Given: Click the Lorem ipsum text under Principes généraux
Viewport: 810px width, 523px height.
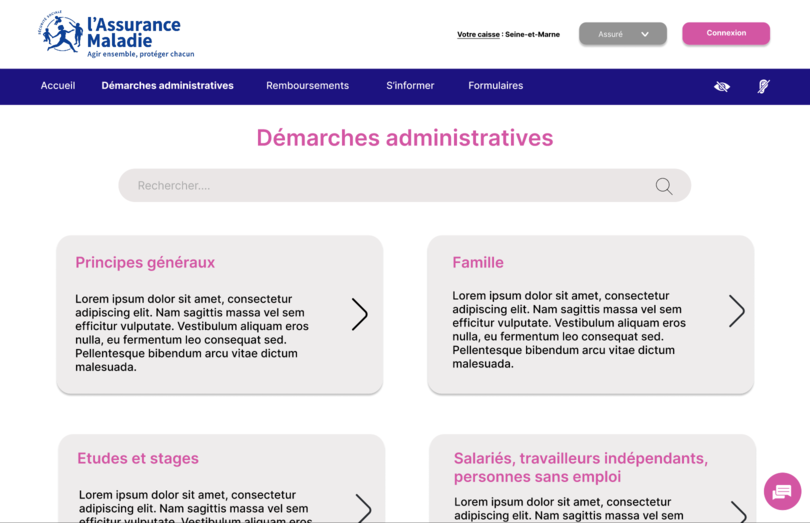Looking at the screenshot, I should 192,333.
